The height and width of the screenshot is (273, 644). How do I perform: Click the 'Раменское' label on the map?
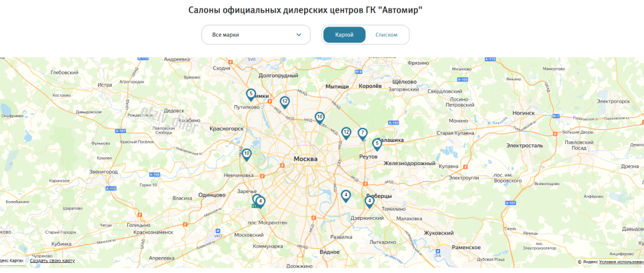[466, 248]
